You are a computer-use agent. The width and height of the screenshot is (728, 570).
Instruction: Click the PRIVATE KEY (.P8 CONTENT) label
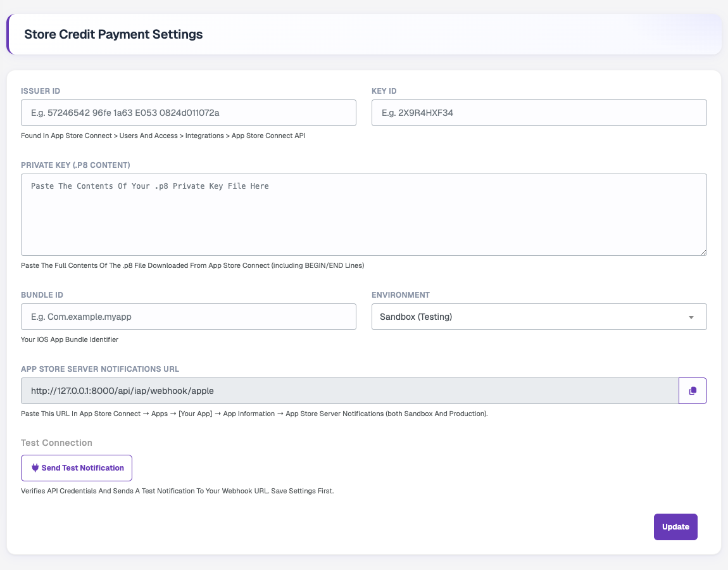click(x=75, y=165)
